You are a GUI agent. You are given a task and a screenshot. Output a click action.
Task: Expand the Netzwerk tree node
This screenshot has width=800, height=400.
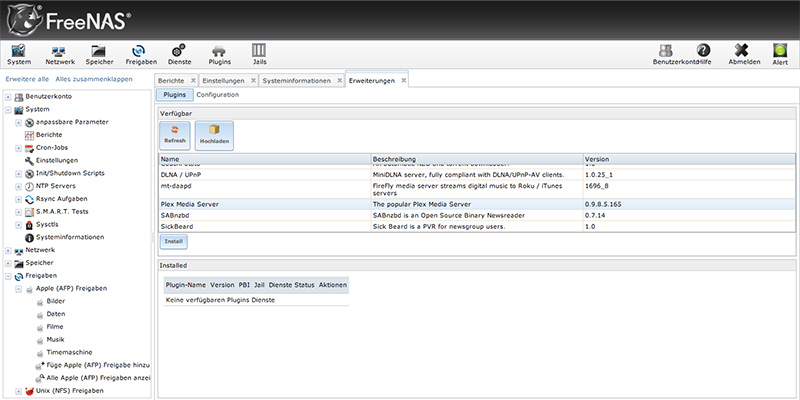point(8,251)
